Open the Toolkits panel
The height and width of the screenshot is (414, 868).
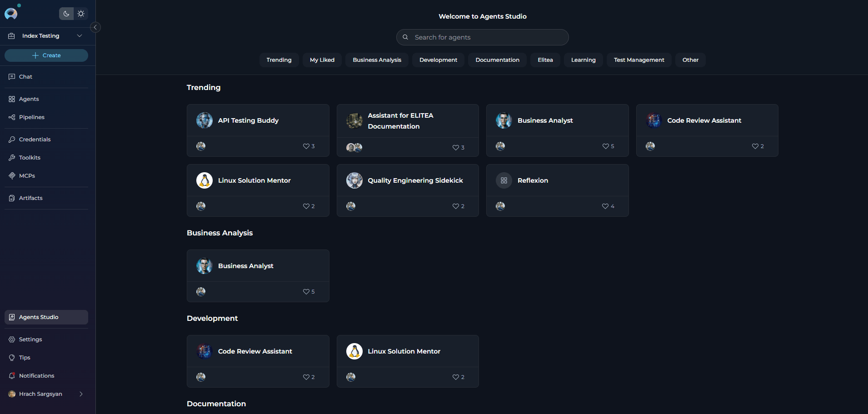[29, 157]
